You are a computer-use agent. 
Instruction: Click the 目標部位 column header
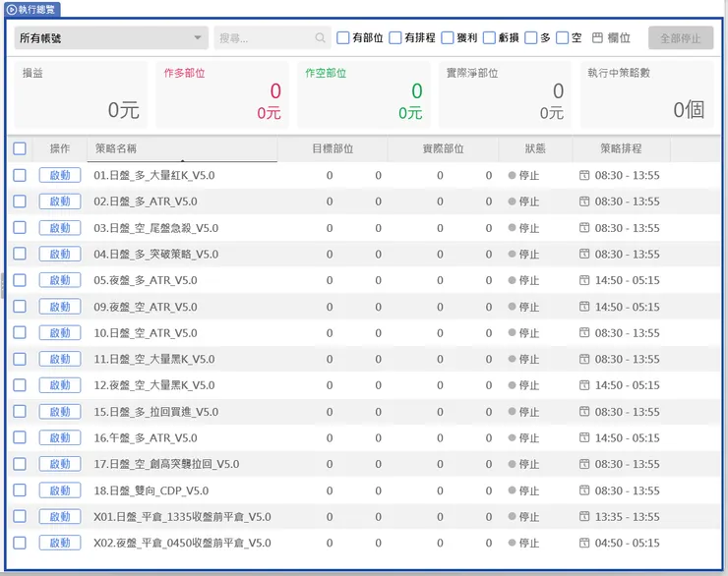[x=333, y=148]
